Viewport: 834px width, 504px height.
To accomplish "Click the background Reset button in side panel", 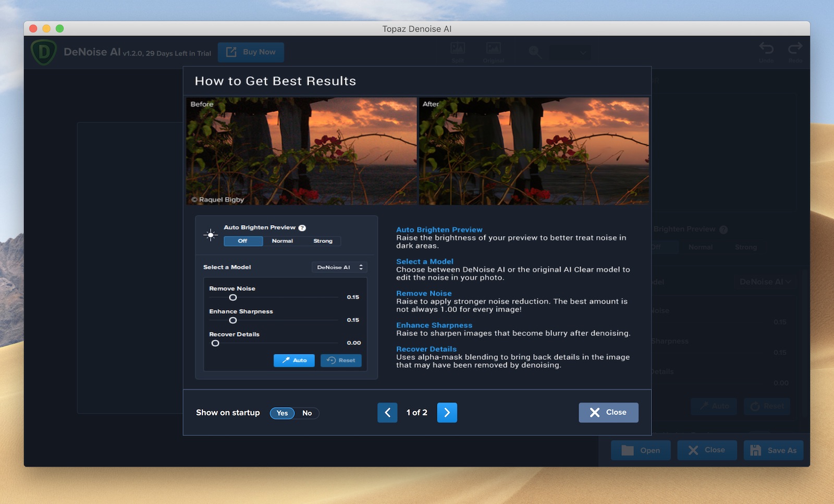I will 767,406.
